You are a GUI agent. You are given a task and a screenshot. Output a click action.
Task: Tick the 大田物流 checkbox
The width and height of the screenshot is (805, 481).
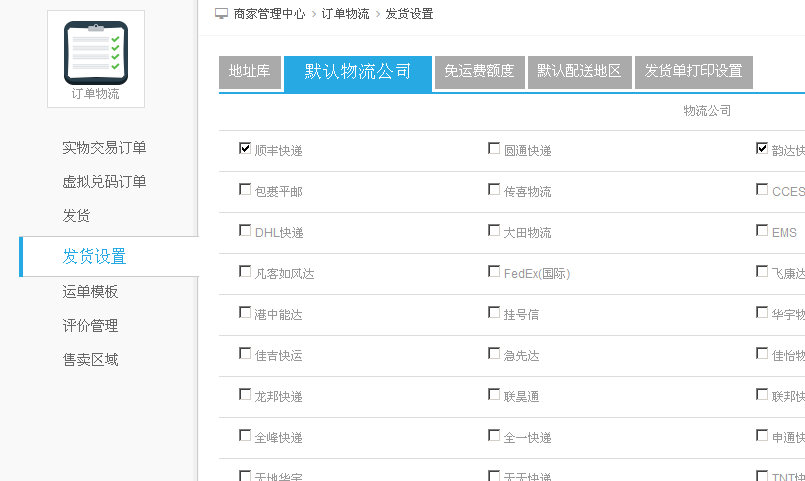click(x=494, y=230)
